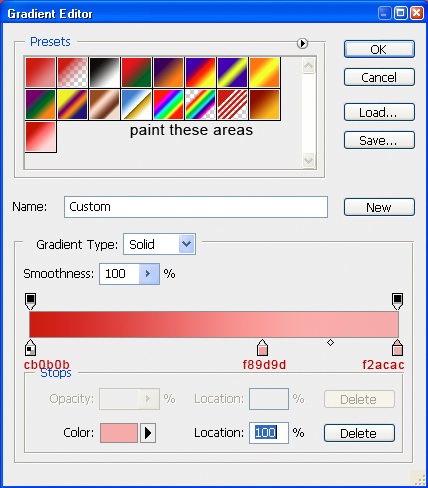Click the midpoint diamond under gradient bar
Viewport: 428px width, 488px height.
pyautogui.click(x=330, y=342)
